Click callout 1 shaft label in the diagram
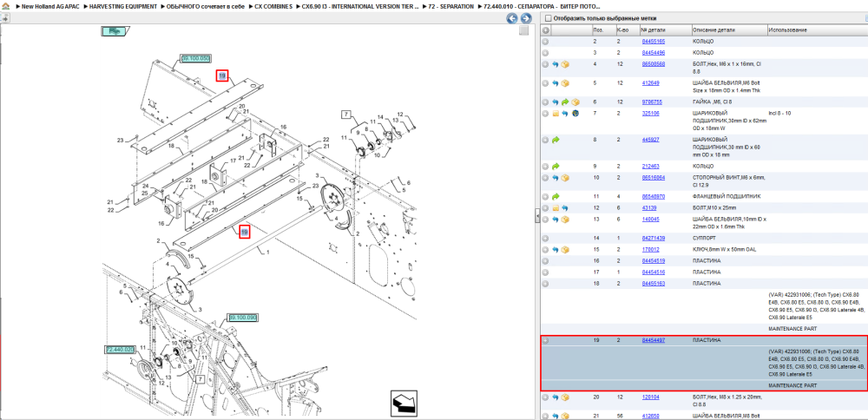Viewport: 868px width, 420px height. click(268, 252)
